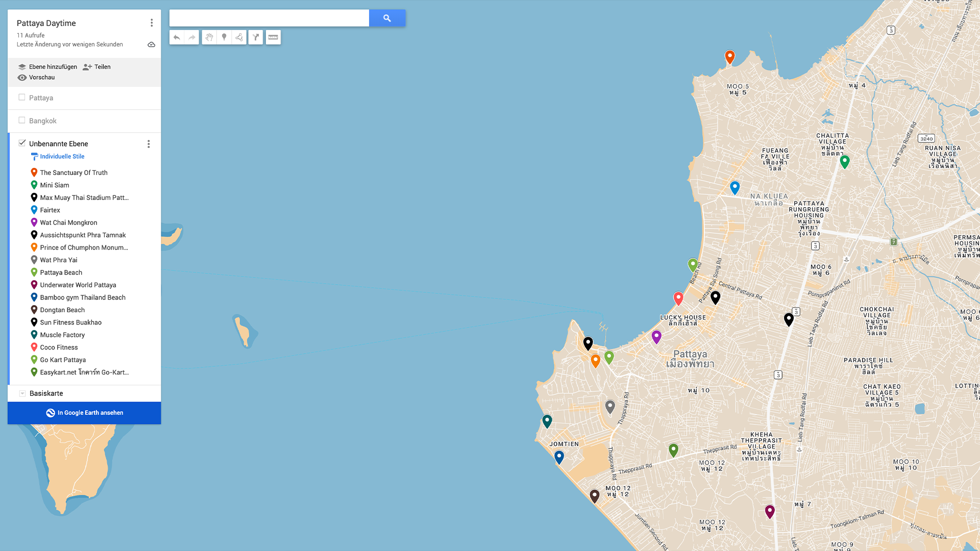
Task: Open Unbenannte Ebene layer options menu
Action: [149, 144]
